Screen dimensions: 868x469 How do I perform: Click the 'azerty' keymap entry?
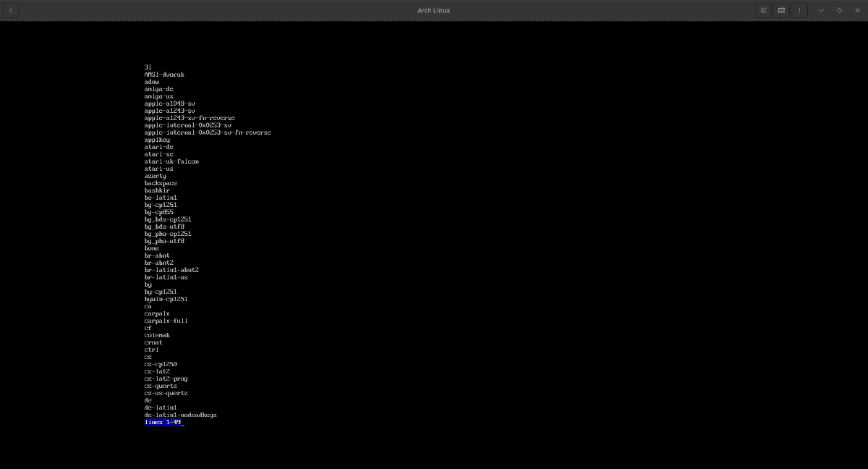[x=155, y=176]
